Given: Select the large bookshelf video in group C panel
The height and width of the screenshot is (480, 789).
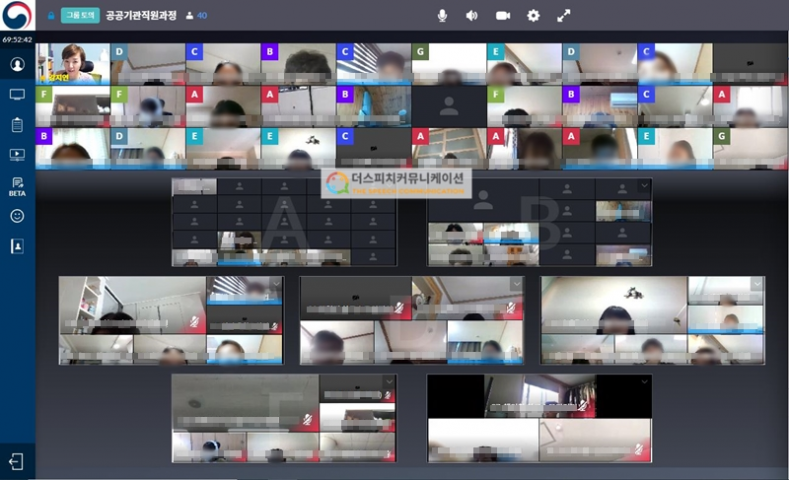Looking at the screenshot, I should click(133, 305).
